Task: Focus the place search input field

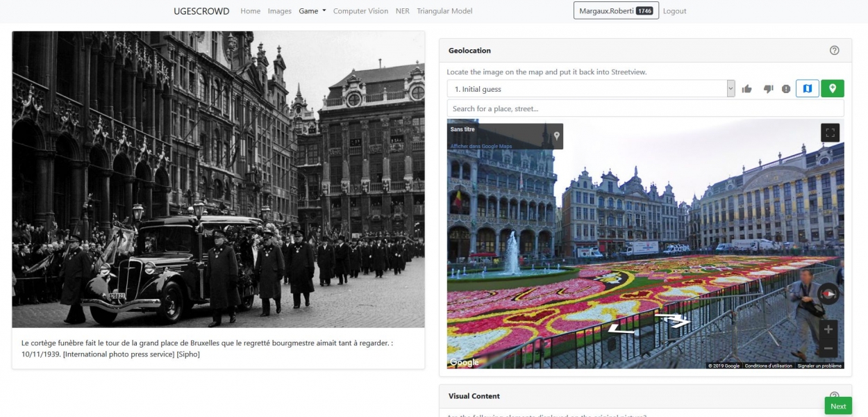Action: coord(646,108)
